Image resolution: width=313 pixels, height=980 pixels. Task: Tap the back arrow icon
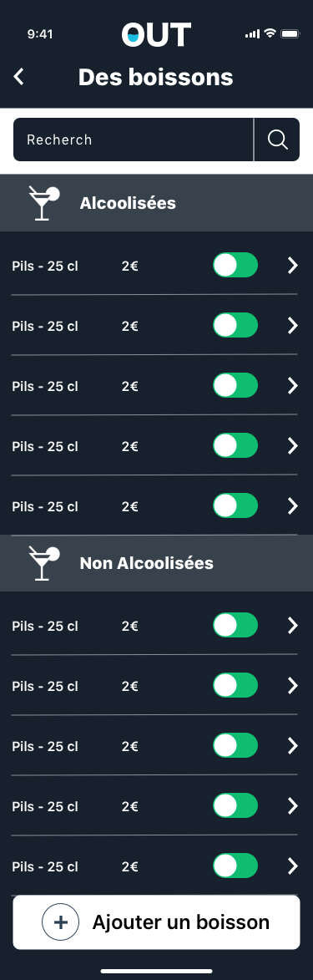(x=18, y=77)
